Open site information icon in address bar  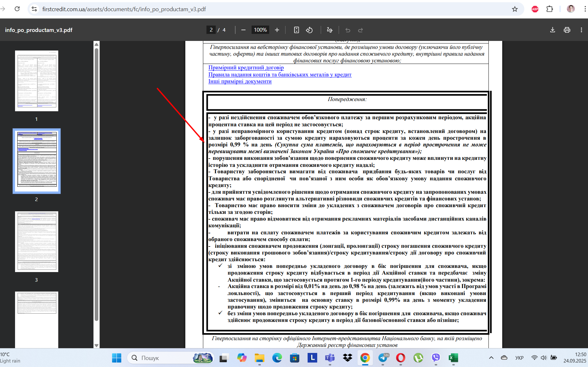(34, 9)
